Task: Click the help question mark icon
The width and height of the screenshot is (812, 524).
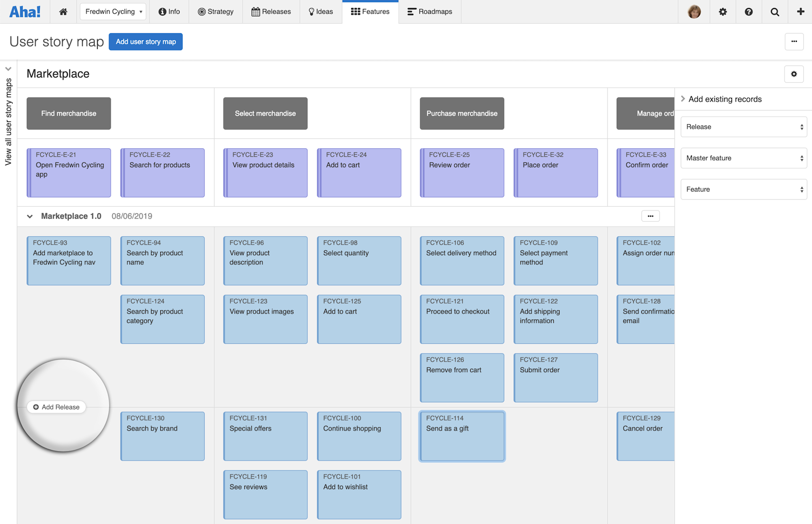Action: (x=748, y=11)
